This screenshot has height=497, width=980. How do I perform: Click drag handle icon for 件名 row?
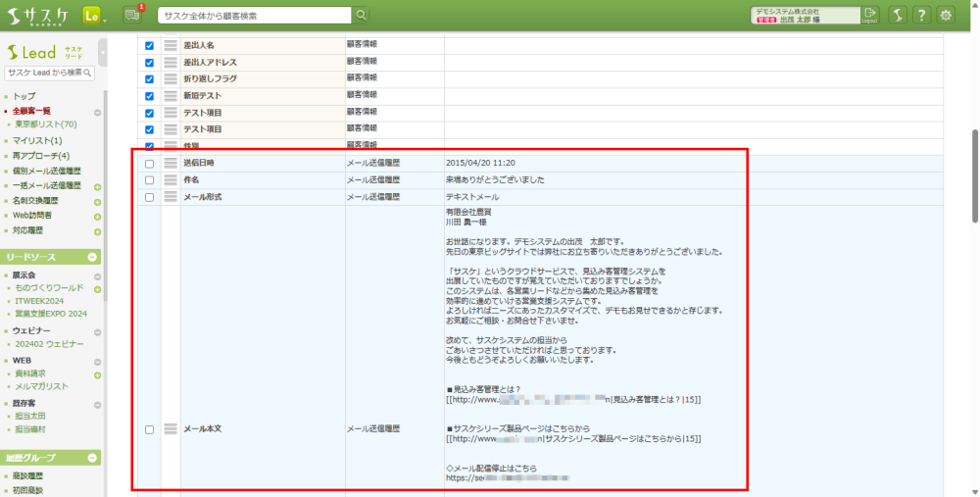pyautogui.click(x=171, y=180)
